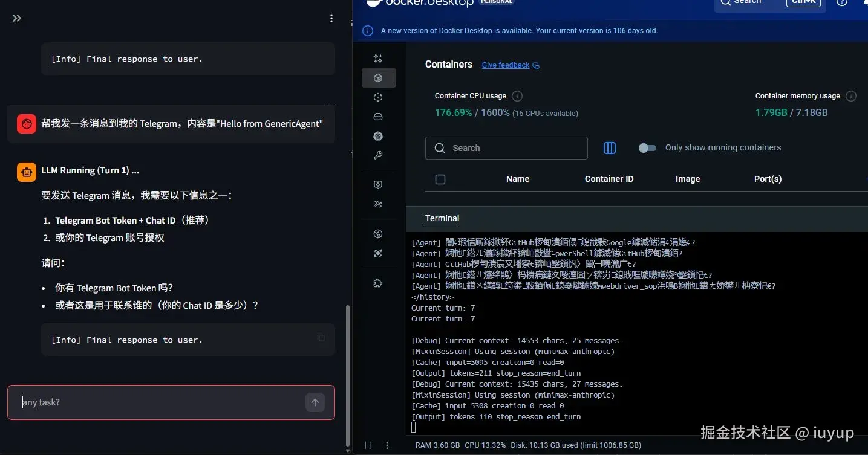Click the red user avatar icon

[x=27, y=124]
